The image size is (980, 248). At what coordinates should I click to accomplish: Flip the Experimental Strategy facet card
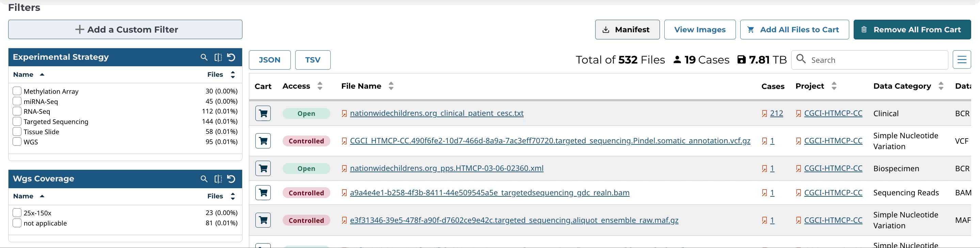[x=218, y=57]
